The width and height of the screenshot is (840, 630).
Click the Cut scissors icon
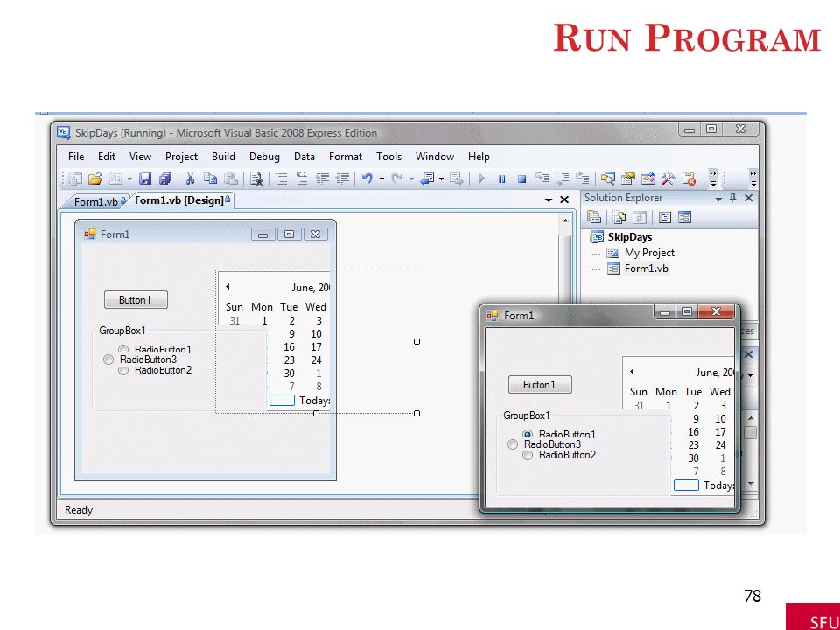click(x=190, y=178)
